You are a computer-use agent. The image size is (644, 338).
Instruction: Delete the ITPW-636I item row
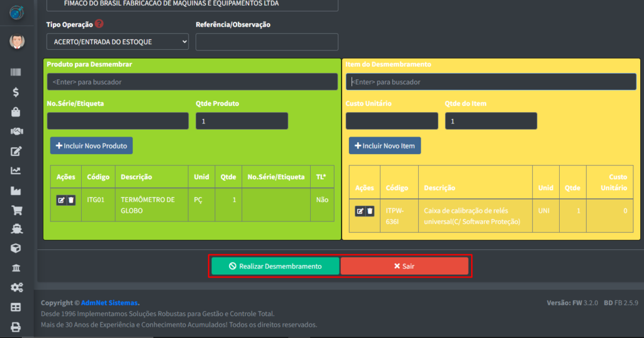370,211
